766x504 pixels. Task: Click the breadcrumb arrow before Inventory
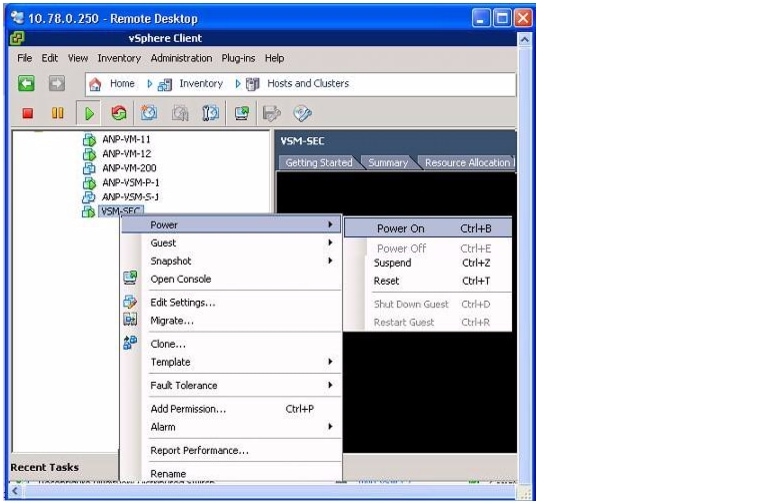149,84
